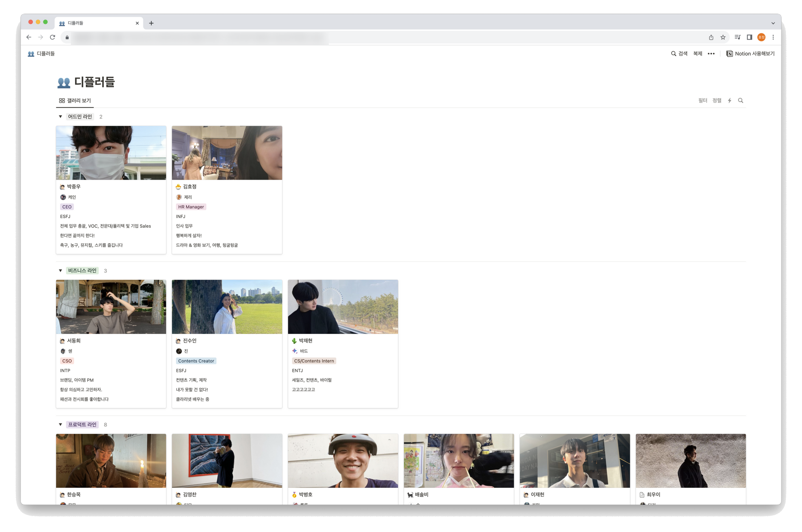The height and width of the screenshot is (532, 802).
Task: Collapse the 어드민 라인 group
Action: [x=61, y=117]
